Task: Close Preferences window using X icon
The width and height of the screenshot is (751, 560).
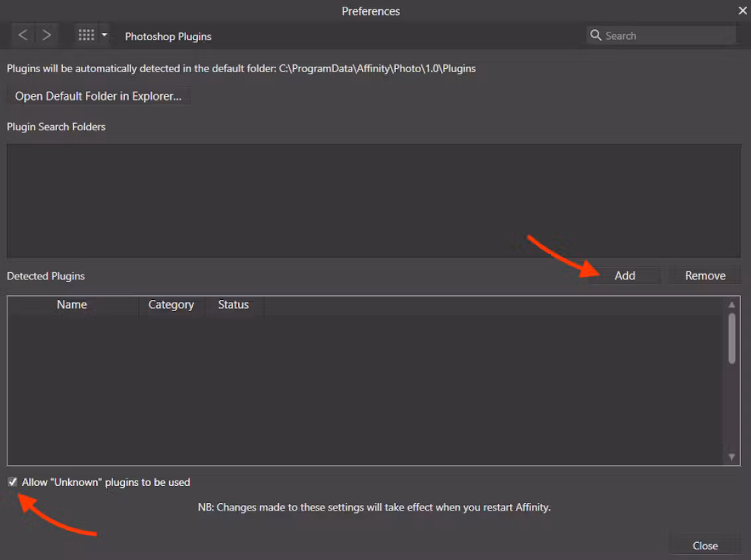Action: (742, 11)
